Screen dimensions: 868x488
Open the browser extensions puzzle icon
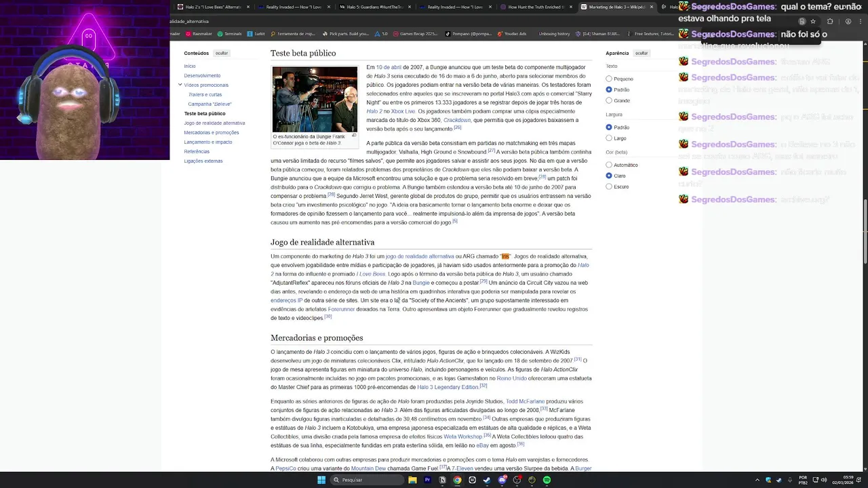tap(830, 21)
